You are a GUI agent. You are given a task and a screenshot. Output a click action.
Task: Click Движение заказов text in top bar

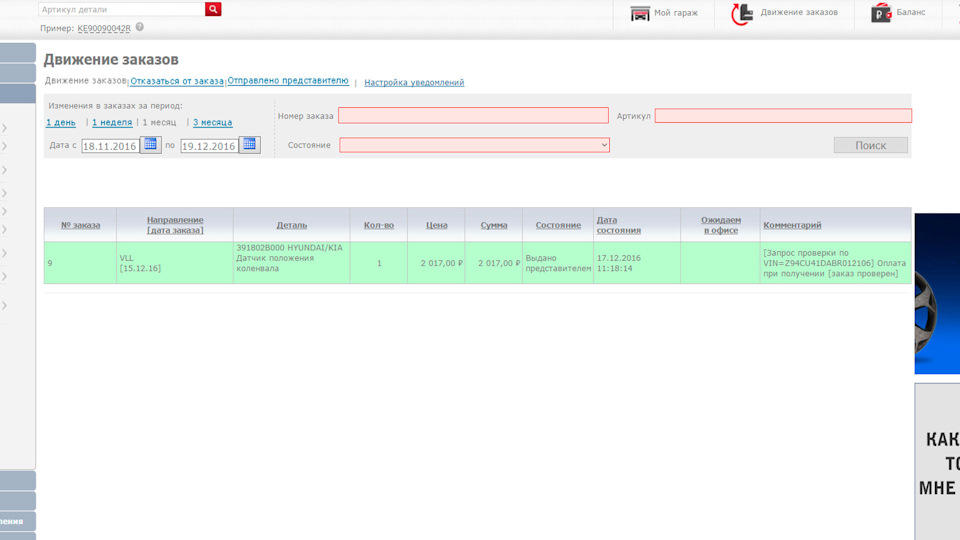(x=799, y=12)
